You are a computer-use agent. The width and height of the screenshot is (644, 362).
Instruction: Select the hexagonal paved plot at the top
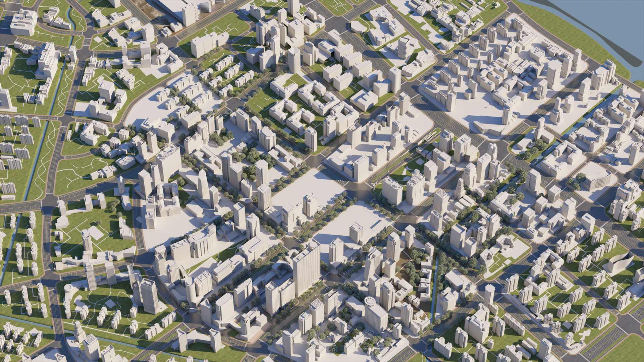[x=358, y=26]
